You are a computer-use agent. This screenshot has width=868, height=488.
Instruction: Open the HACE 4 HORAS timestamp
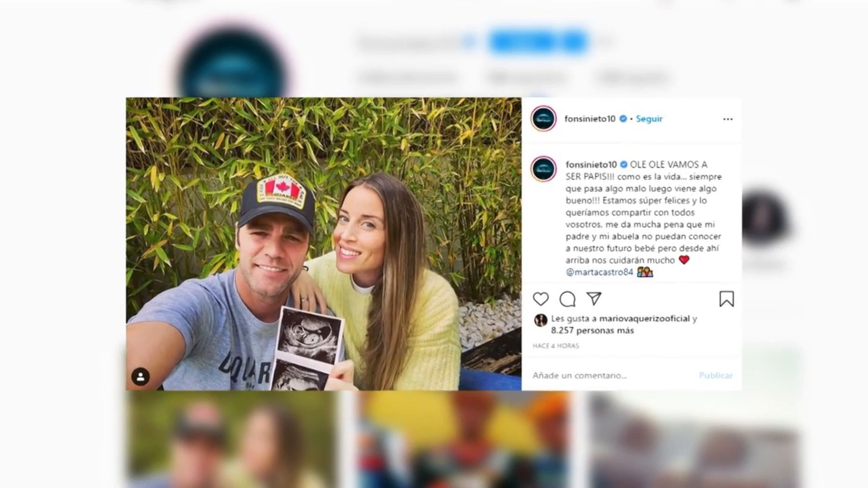(556, 346)
